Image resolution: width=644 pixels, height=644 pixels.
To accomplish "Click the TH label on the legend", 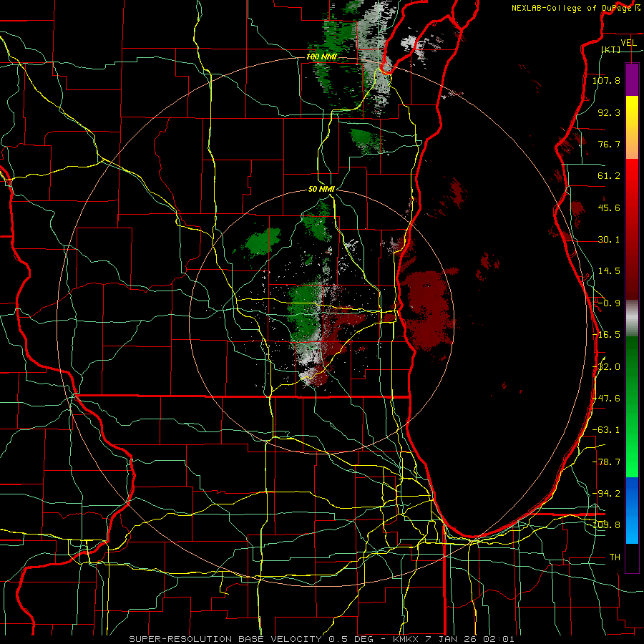I will (x=615, y=557).
